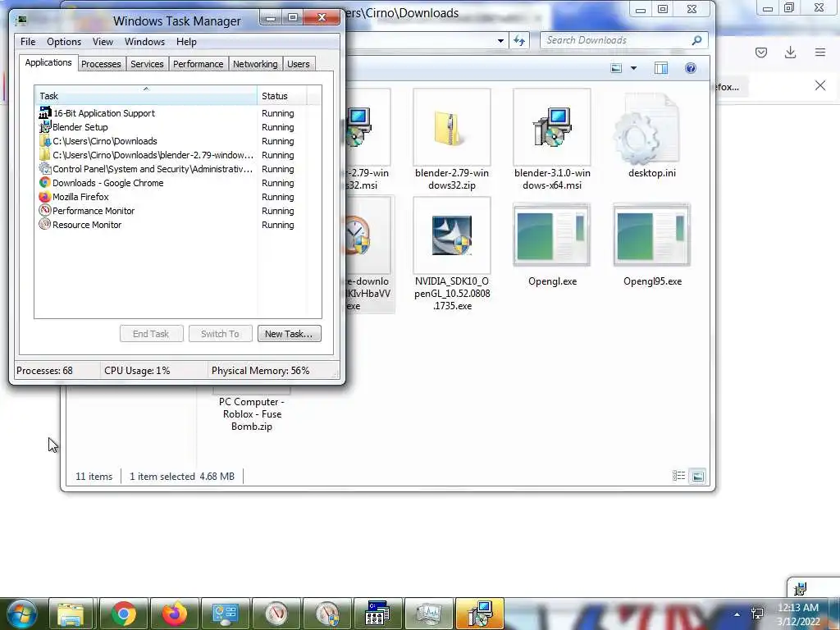Switch Explorer to large icons view in status bar
This screenshot has height=630, width=840.
click(x=697, y=476)
